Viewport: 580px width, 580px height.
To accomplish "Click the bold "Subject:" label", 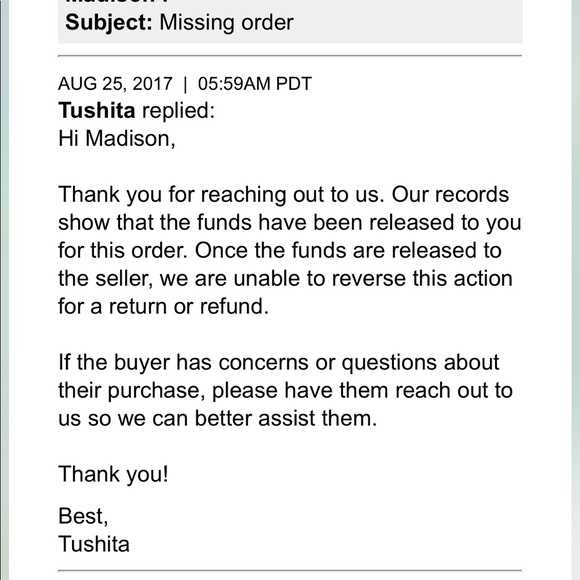I will point(109,23).
